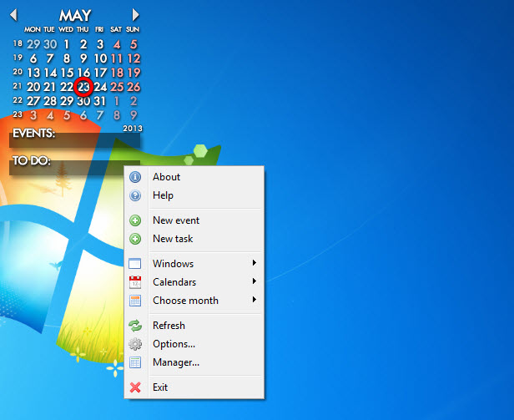The height and width of the screenshot is (420, 514).
Task: Click the TUE weekday header
Action: pos(49,29)
